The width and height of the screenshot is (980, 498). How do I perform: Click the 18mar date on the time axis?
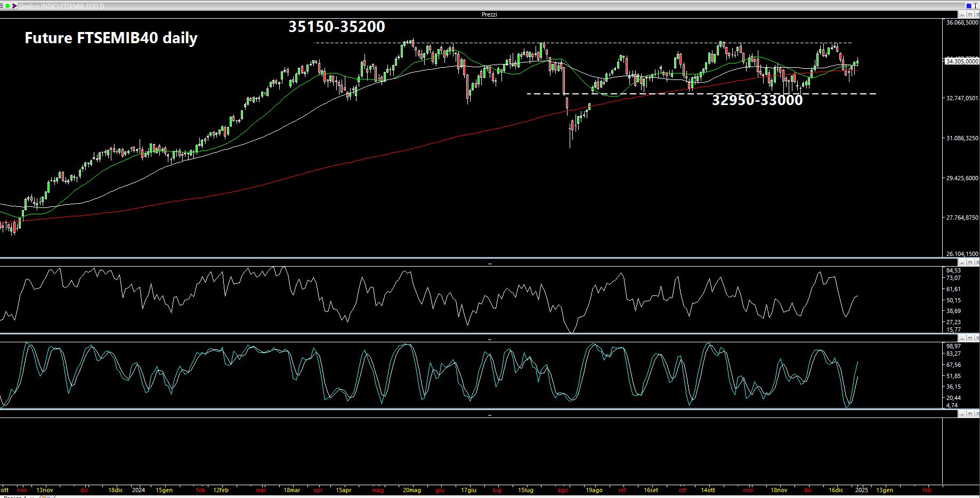pos(292,489)
